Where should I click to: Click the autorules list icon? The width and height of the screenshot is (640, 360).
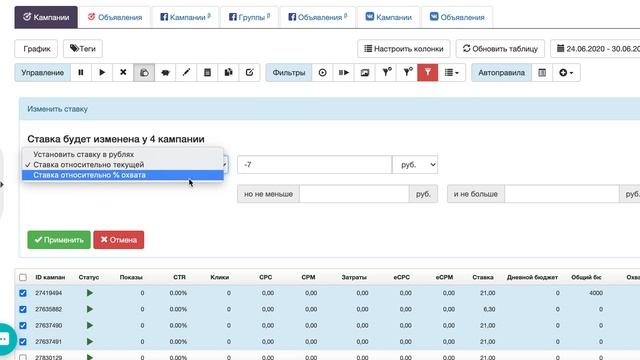(x=542, y=73)
